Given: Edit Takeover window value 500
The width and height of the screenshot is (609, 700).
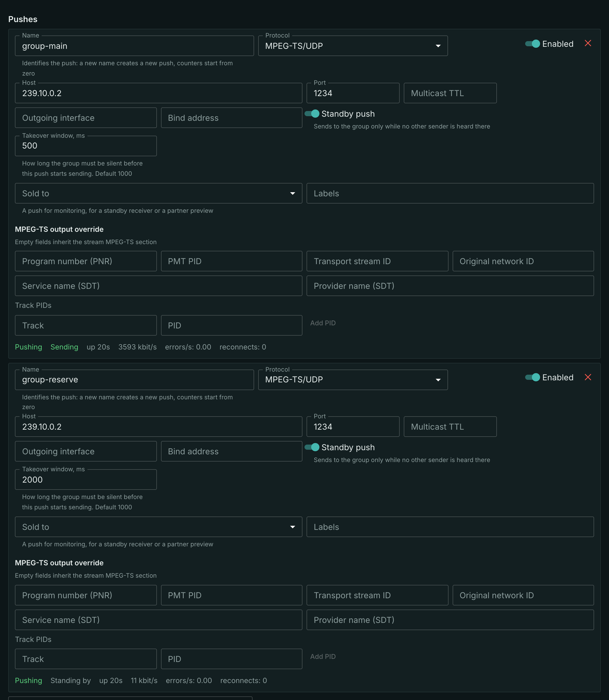Looking at the screenshot, I should click(86, 146).
